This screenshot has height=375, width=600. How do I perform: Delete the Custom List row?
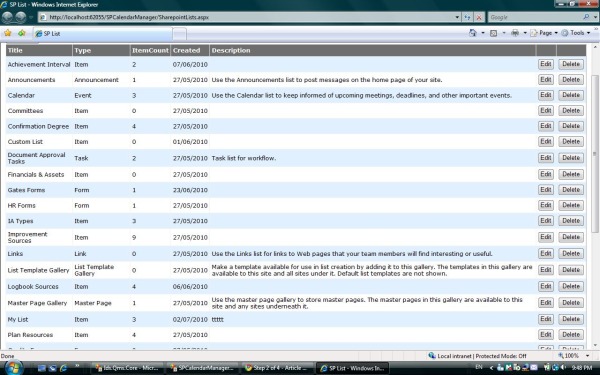571,141
